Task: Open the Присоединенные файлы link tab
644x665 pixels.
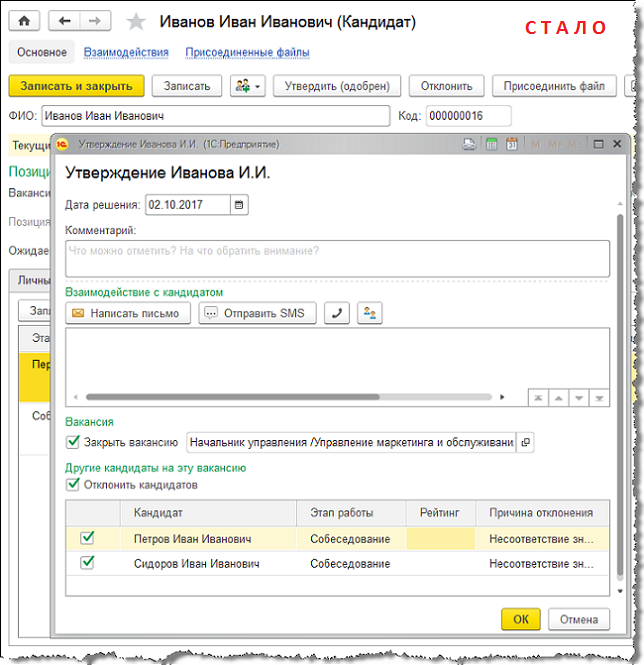Action: 247,52
